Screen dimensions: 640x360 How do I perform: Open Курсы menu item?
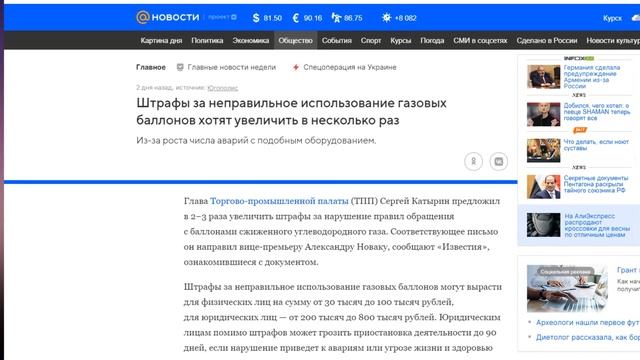tap(401, 40)
